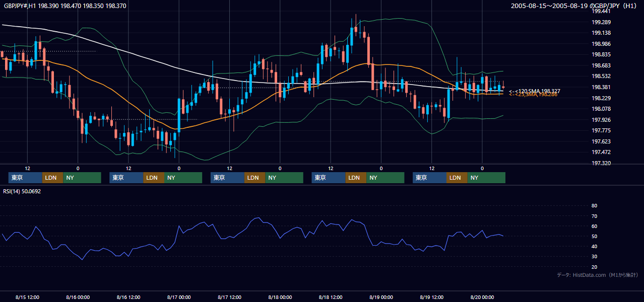
Task: Click price axis value 199.138
Action: pos(601,33)
